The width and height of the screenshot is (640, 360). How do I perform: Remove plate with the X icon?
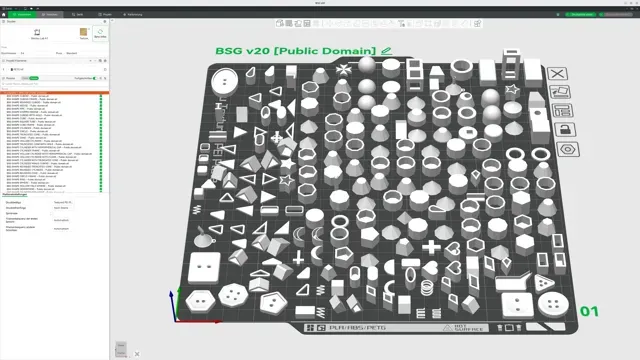[x=557, y=73]
